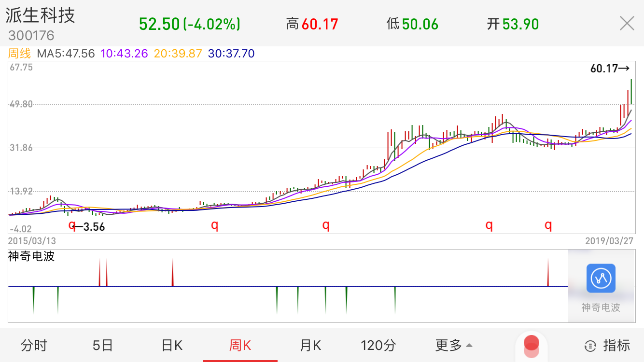Click the 67.75 price axis label
This screenshot has width=644, height=362.
pos(21,68)
